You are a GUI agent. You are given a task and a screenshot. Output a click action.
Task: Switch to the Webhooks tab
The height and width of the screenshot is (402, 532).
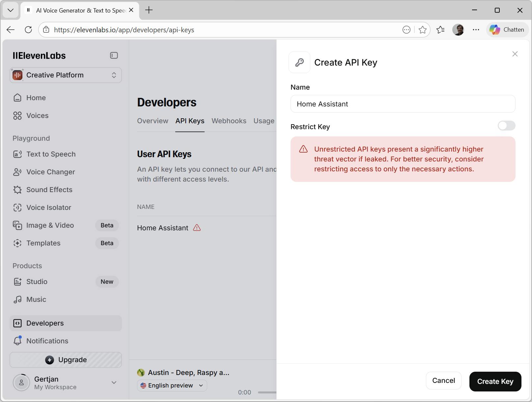(229, 121)
